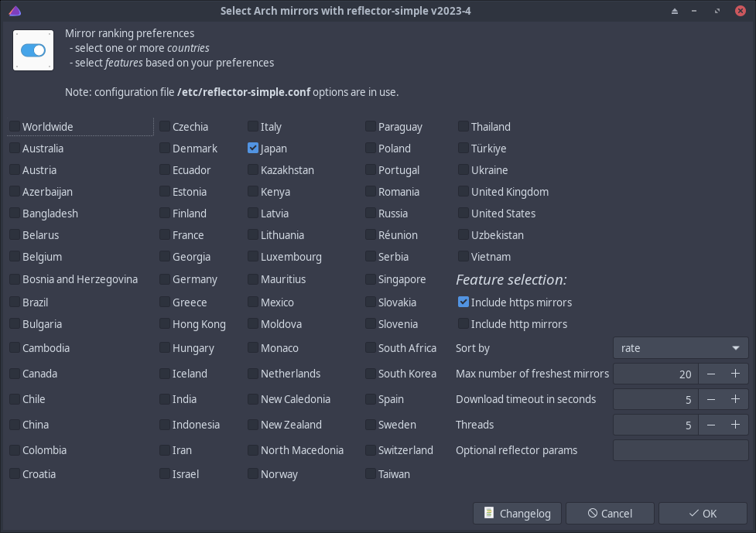Check the China checkbox
Image resolution: width=756 pixels, height=533 pixels.
tap(15, 425)
